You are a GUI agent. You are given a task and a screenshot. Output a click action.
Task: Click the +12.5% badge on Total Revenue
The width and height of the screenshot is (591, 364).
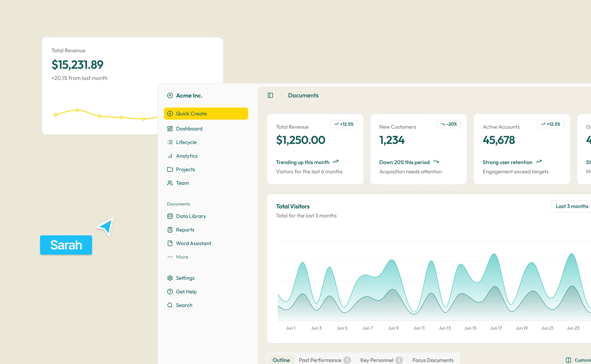click(344, 124)
